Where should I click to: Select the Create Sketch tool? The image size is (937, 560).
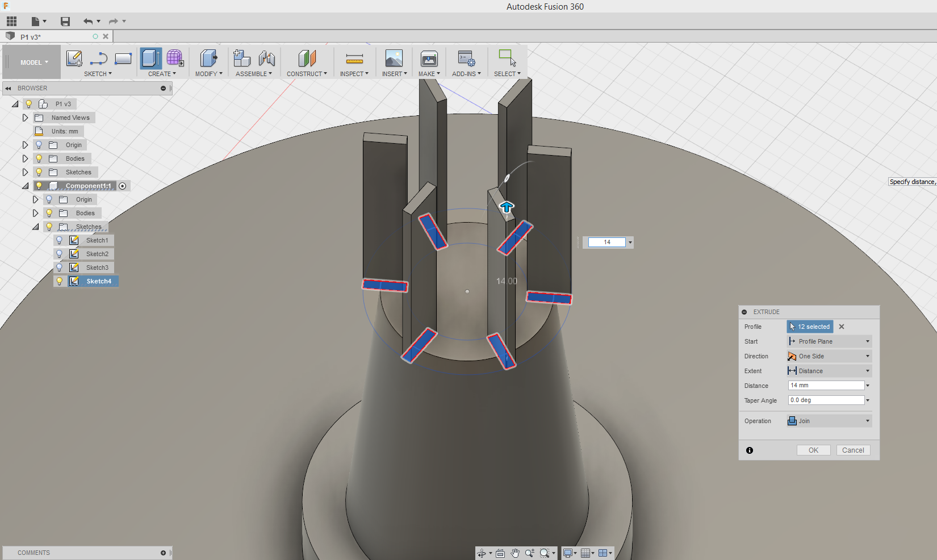pyautogui.click(x=74, y=58)
